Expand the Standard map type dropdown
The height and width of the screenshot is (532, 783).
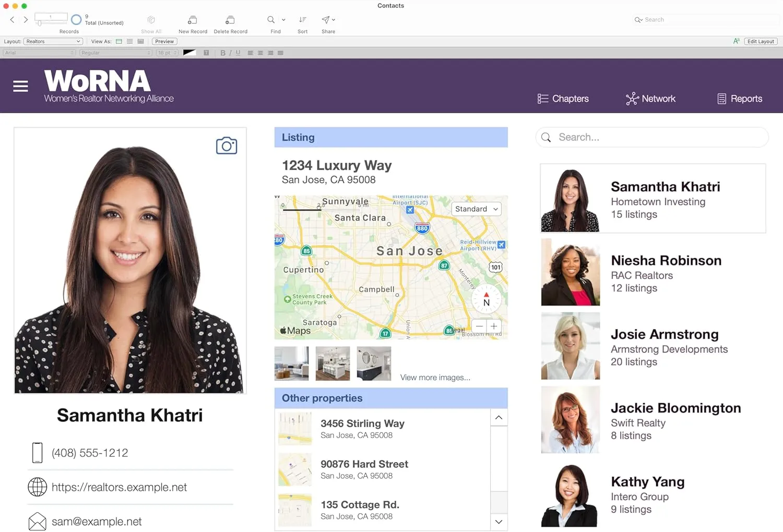pyautogui.click(x=476, y=209)
